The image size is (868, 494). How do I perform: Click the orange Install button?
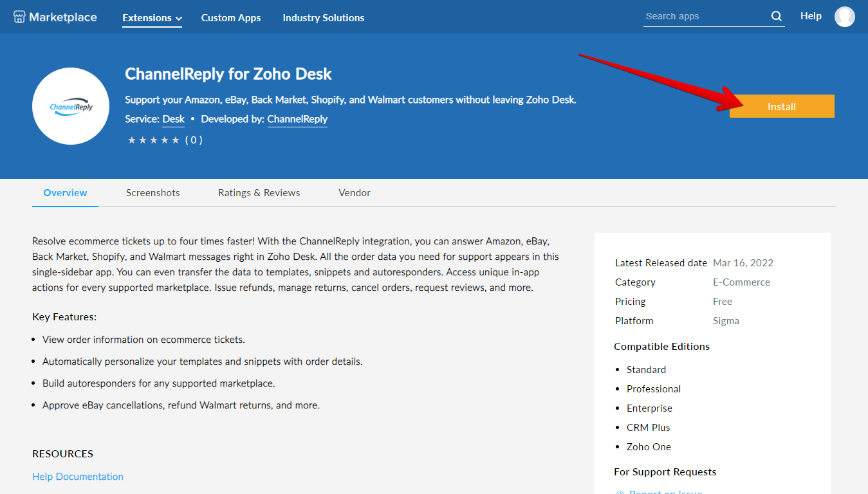[782, 106]
